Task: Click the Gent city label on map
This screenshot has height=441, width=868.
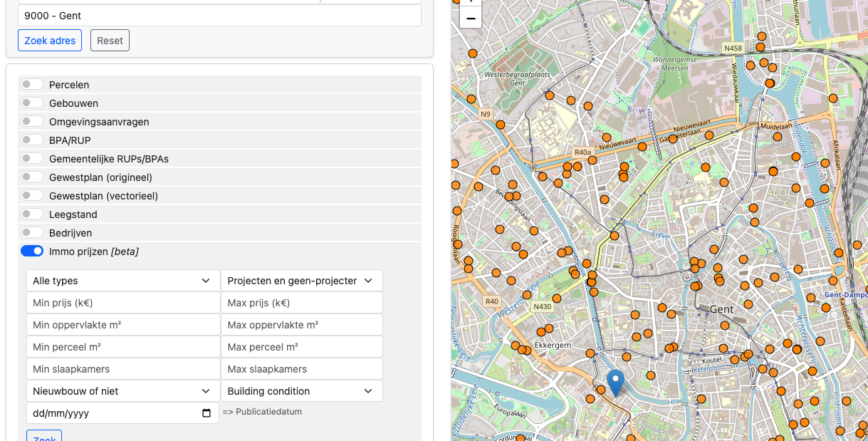Action: point(721,309)
